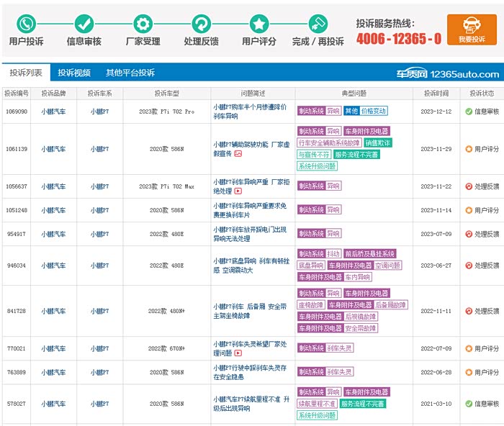Open complaint 小鹏P7刹车异响严重要求免费更换刹车片
The image size is (504, 426).
coord(250,210)
